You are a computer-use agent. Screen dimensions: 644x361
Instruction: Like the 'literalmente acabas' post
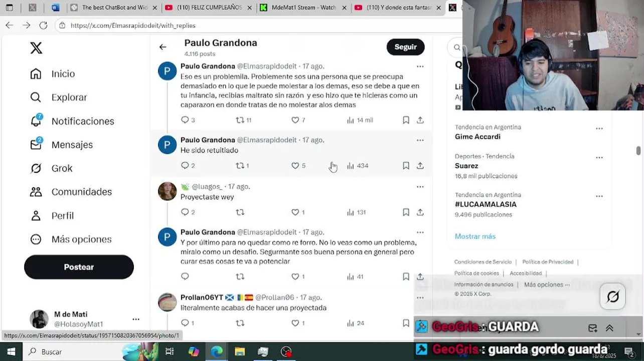[x=295, y=323]
